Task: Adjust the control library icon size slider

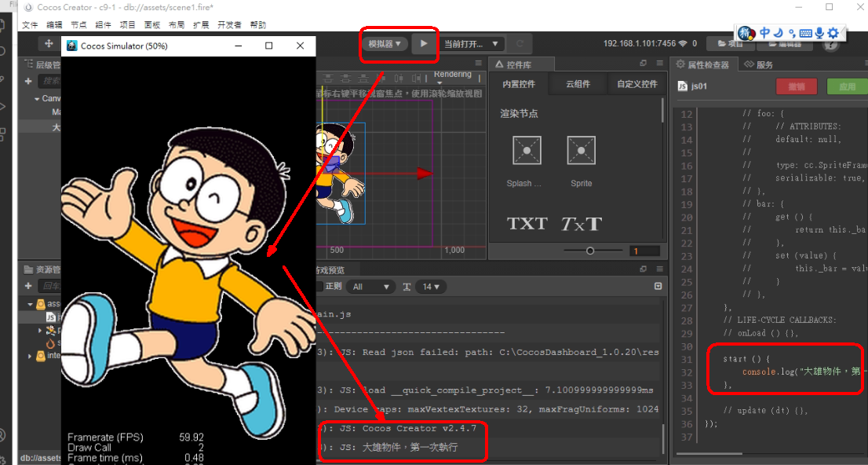Action: click(x=590, y=251)
